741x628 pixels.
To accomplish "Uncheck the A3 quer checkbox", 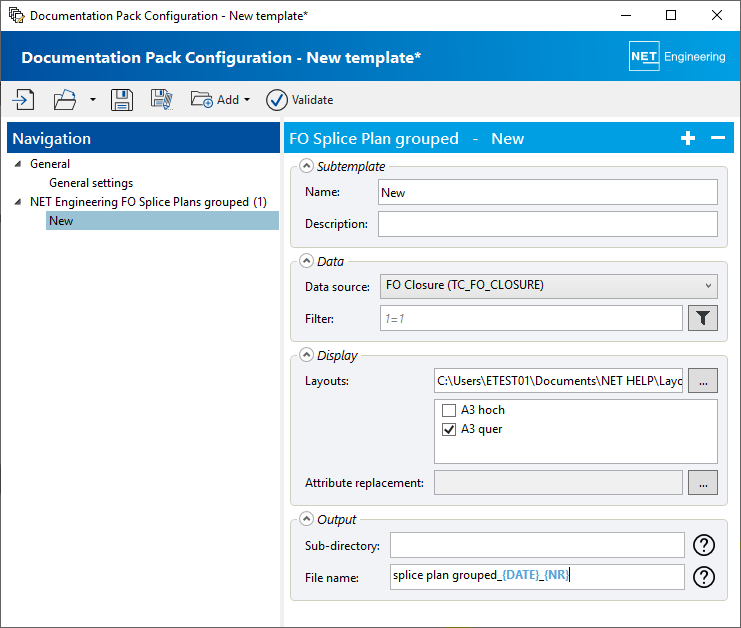I will 448,430.
